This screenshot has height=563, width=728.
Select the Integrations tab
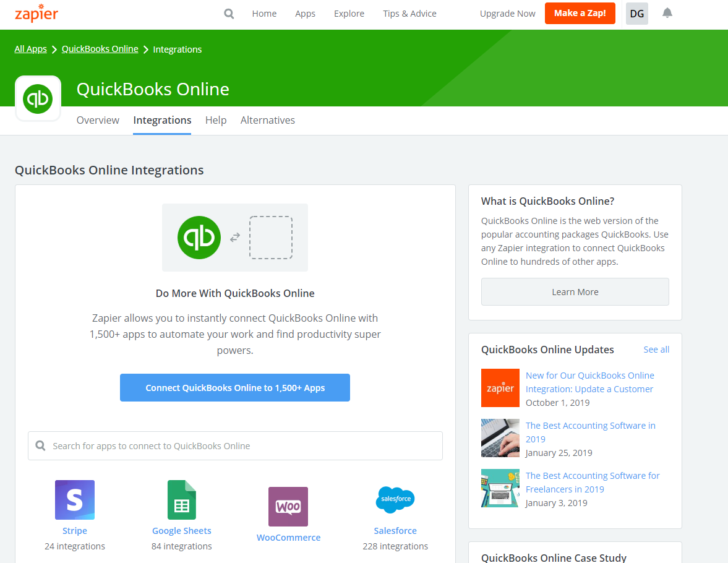point(162,120)
